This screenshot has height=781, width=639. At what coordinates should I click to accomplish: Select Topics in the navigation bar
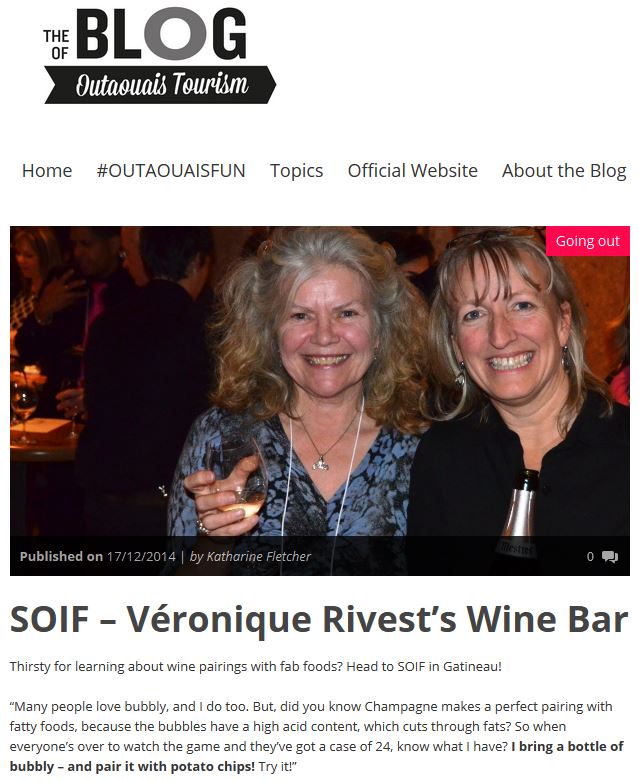tap(296, 171)
